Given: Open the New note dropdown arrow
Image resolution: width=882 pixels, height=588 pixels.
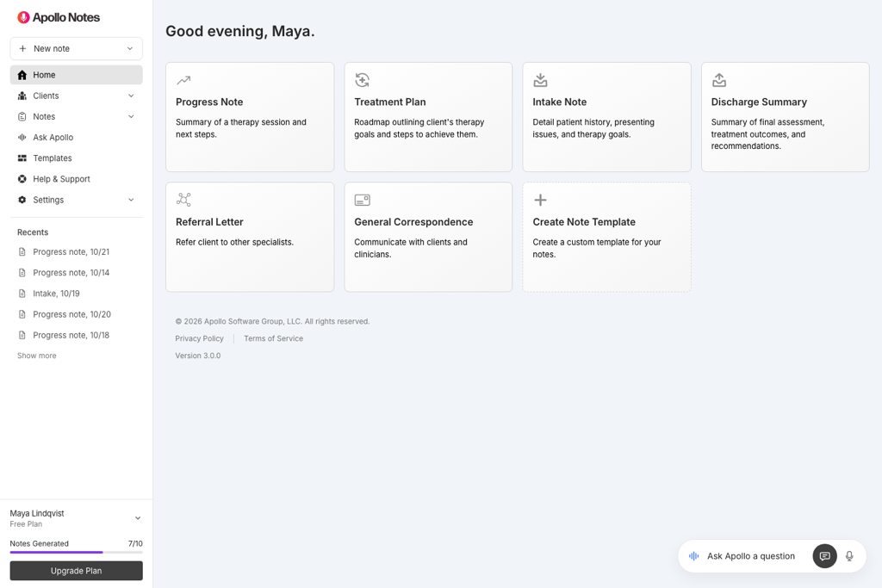Looking at the screenshot, I should 130,48.
